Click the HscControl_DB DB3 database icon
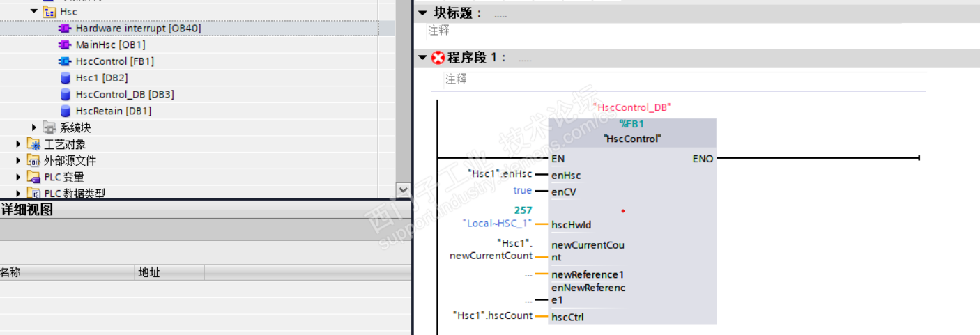 pyautogui.click(x=65, y=95)
